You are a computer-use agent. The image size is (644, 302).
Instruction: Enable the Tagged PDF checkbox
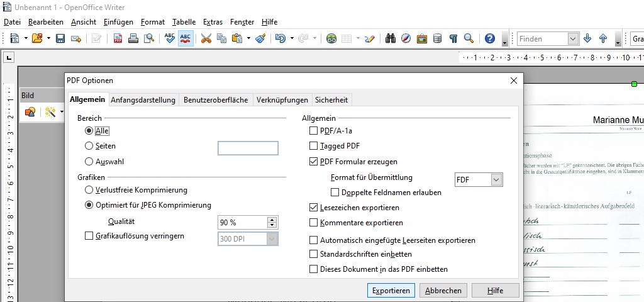point(313,145)
